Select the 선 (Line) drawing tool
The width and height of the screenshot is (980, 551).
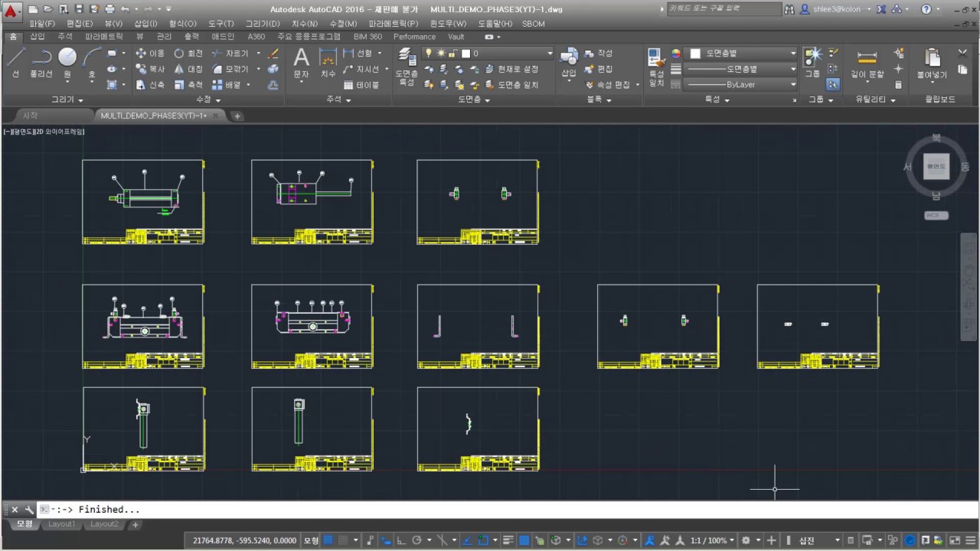[15, 63]
